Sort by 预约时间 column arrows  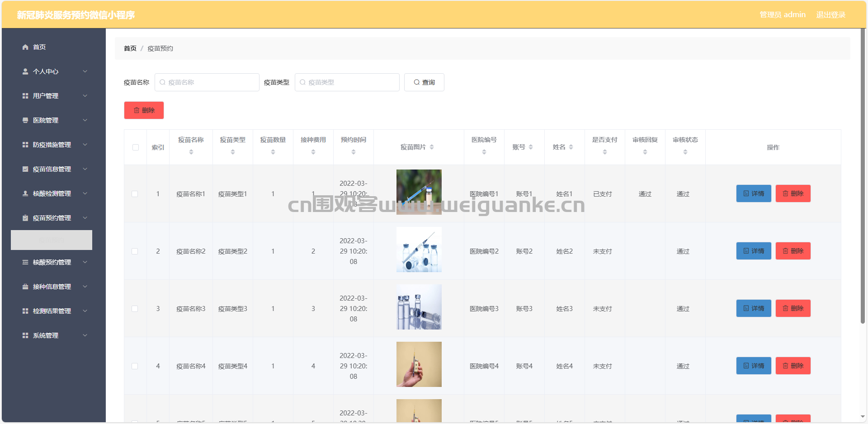(x=354, y=152)
